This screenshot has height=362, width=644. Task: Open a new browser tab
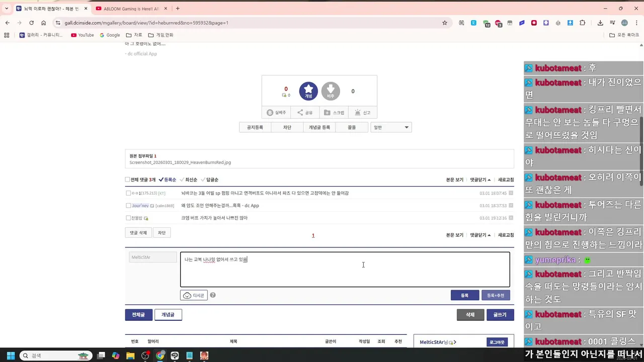(x=178, y=9)
